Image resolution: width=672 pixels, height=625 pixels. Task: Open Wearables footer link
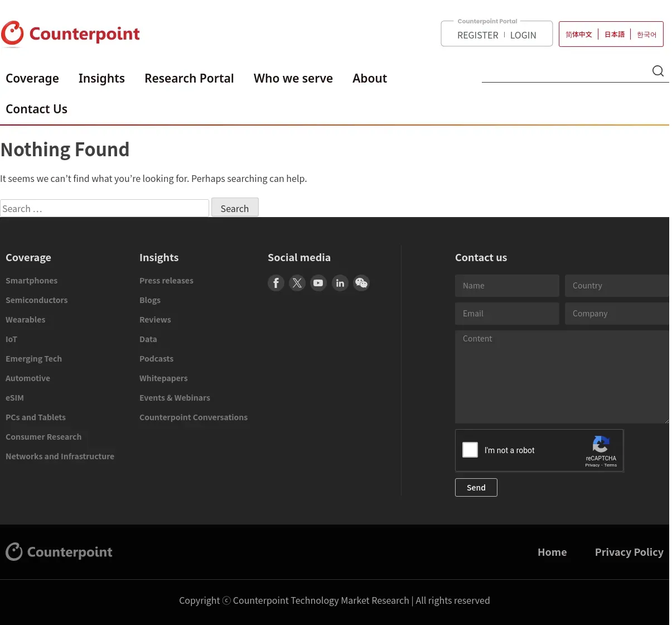click(26, 320)
